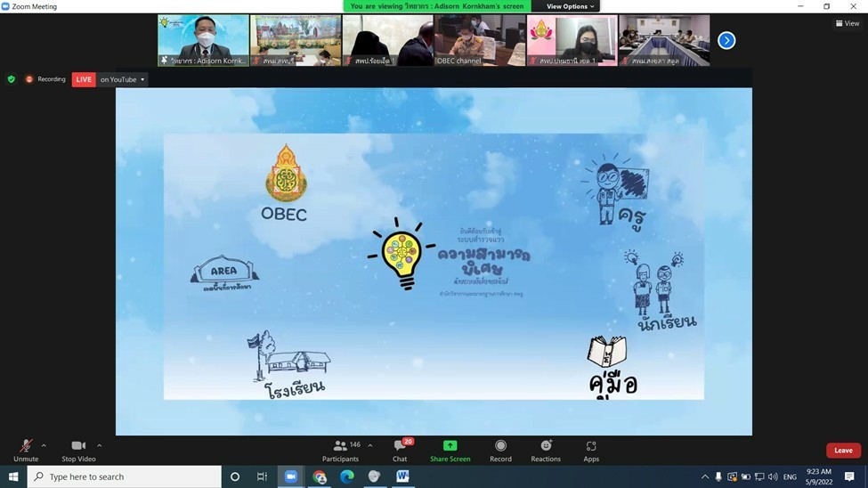This screenshot has width=868, height=488.
Task: Select the สพป.ร้อยเอ็ด participant thumbnail
Action: (387, 40)
